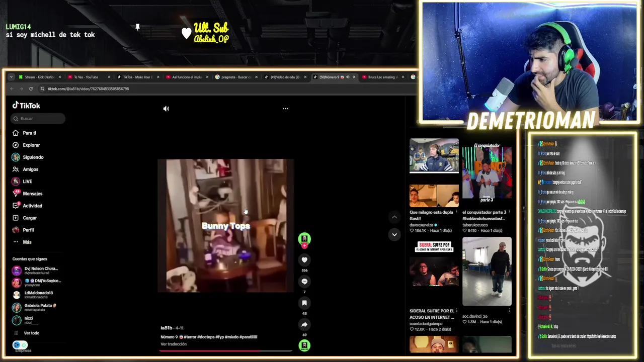Close the Te Vas - YouTube tab

pyautogui.click(x=109, y=77)
